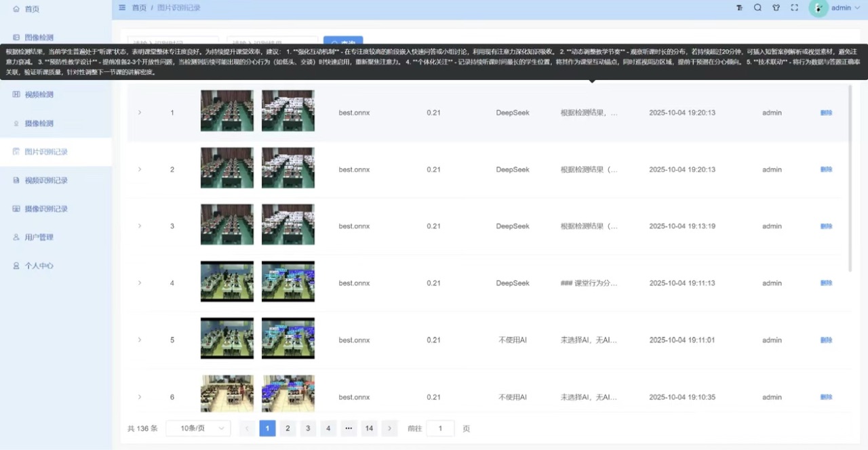This screenshot has width=868, height=450.
Task: Click the vertical table scrollbar
Action: tap(850, 176)
